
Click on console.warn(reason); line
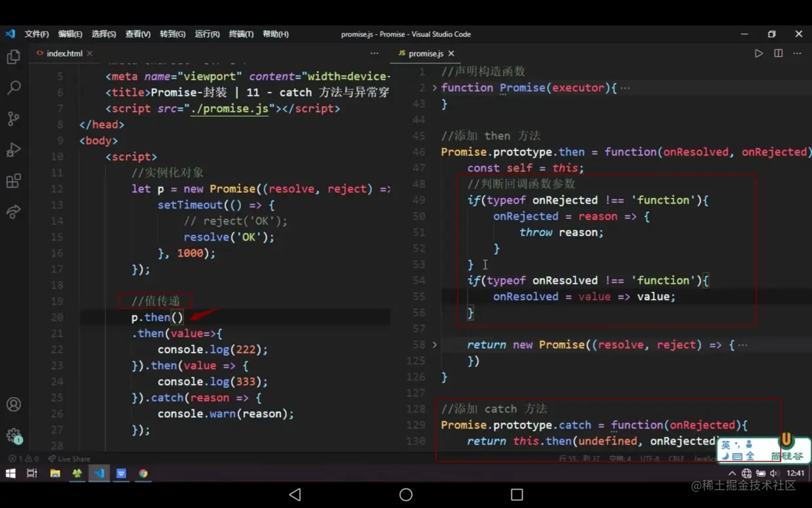click(x=226, y=414)
